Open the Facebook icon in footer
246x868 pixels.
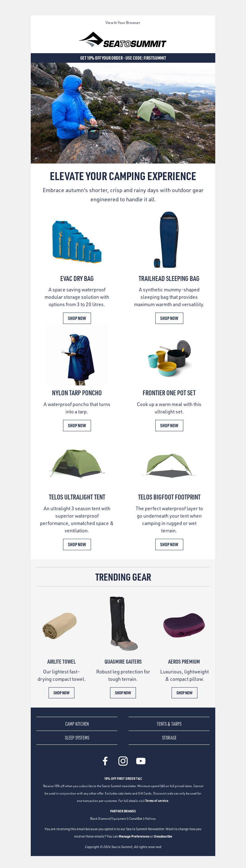[x=105, y=761]
